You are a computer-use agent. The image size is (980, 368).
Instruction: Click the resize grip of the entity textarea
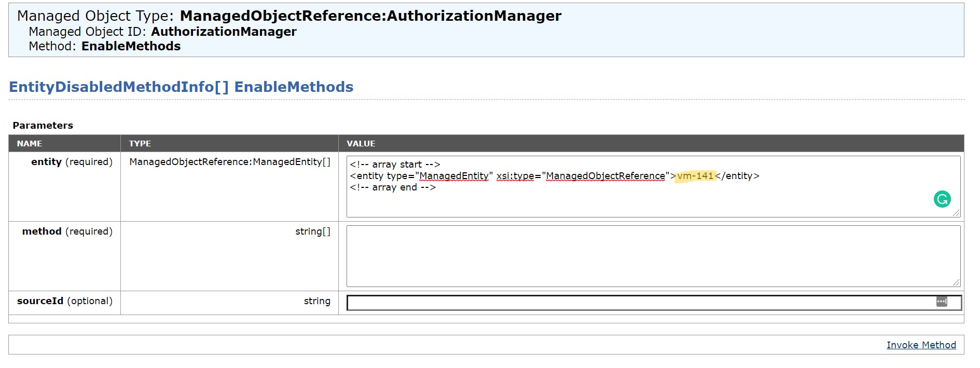click(x=956, y=213)
